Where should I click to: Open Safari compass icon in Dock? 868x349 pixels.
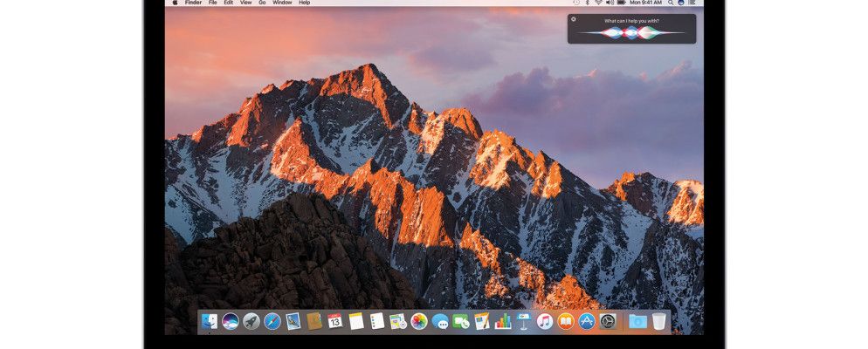[272, 321]
